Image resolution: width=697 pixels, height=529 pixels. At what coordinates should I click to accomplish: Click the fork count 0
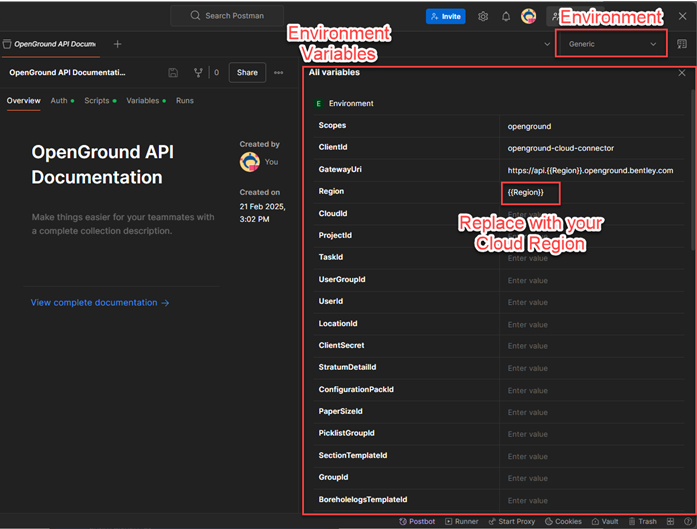tap(216, 72)
